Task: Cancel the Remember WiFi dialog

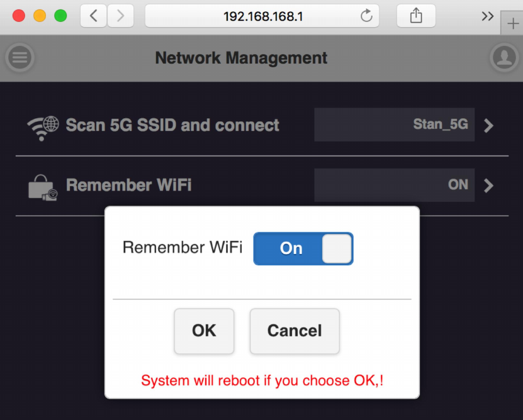Action: [x=295, y=331]
